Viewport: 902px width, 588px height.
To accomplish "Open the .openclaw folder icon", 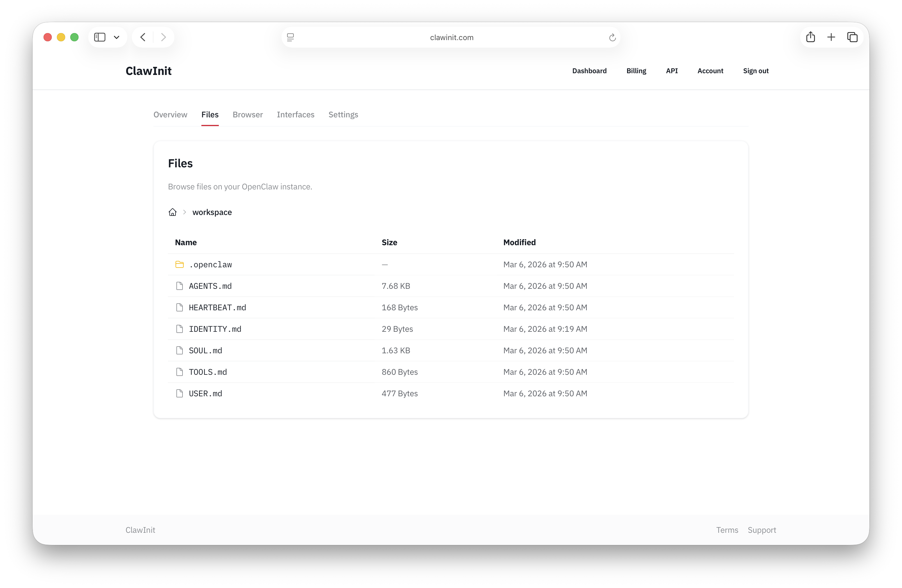I will [x=180, y=264].
